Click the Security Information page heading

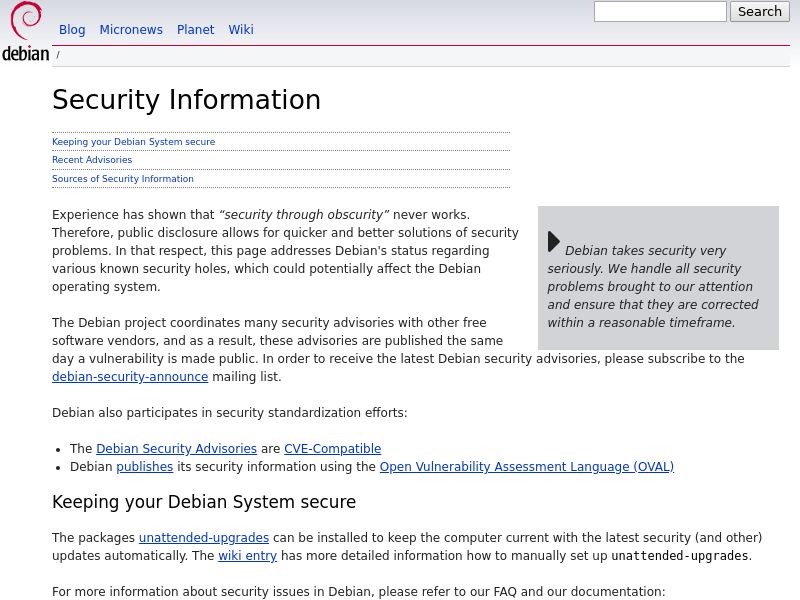[x=186, y=100]
